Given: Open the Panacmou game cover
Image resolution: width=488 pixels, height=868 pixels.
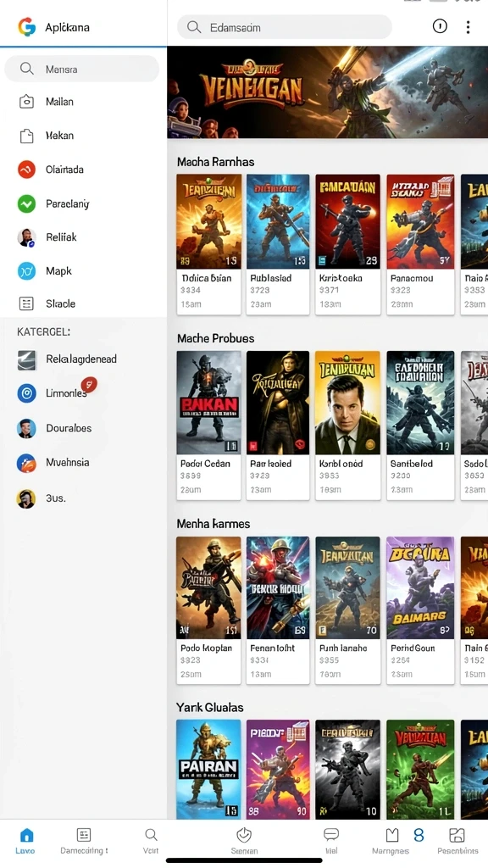Looking at the screenshot, I should (420, 221).
